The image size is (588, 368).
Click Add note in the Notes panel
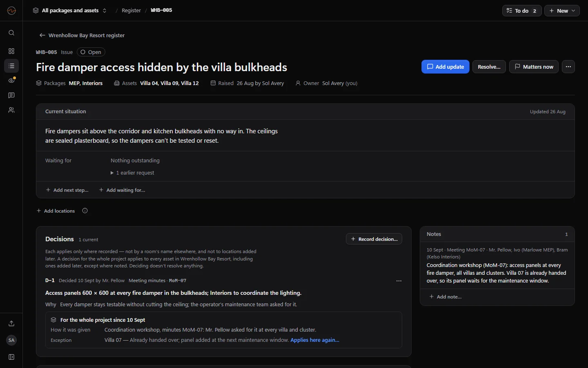(x=445, y=297)
